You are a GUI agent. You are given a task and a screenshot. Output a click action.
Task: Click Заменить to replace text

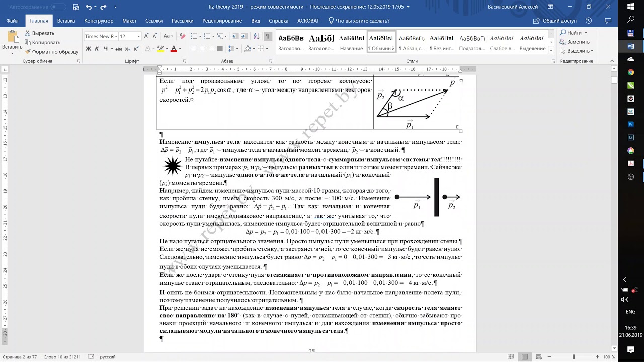[x=575, y=42]
